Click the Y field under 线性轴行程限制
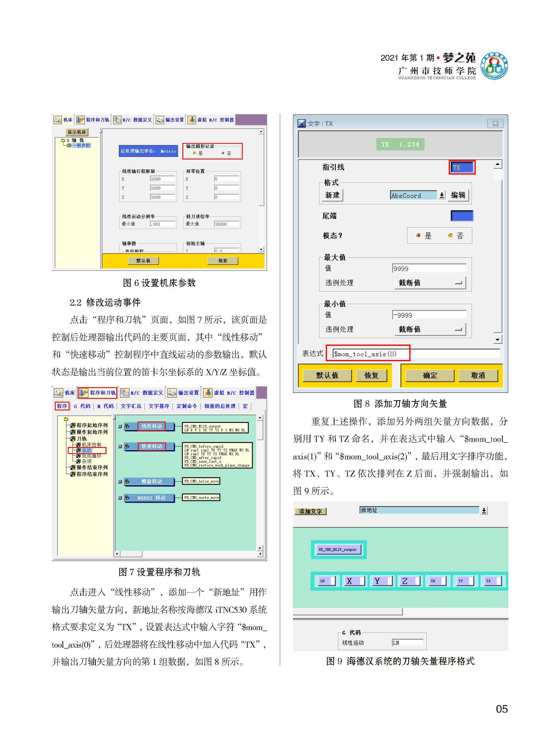560x755 pixels. coord(163,188)
